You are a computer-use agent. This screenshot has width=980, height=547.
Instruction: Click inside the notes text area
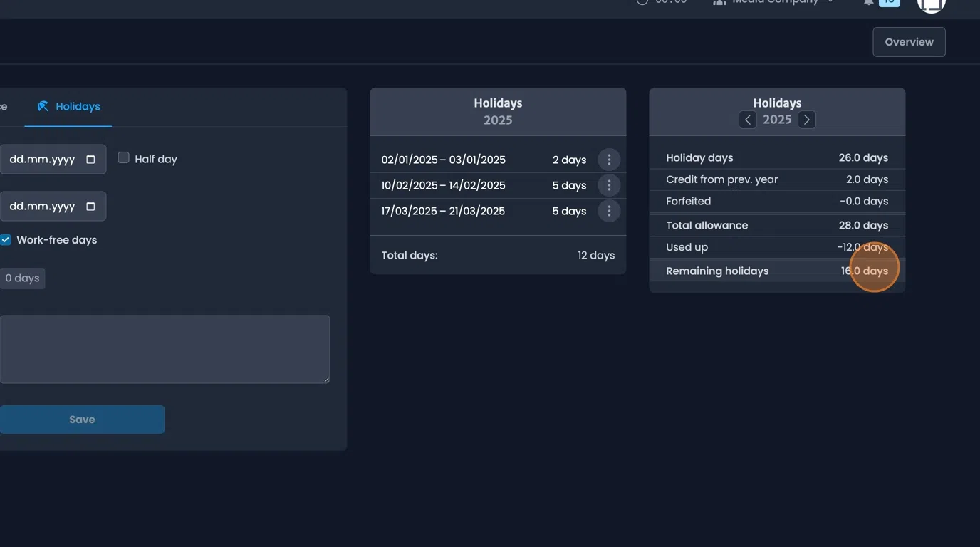point(165,348)
